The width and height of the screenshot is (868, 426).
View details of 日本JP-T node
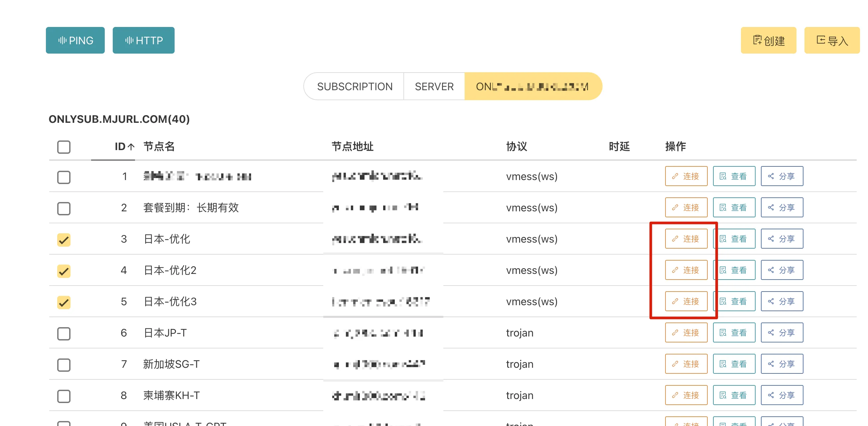pos(734,333)
